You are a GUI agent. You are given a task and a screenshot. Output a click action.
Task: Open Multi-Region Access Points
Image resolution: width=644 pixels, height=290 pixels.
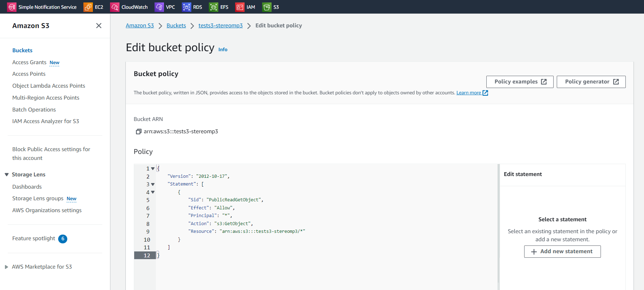[x=46, y=98]
